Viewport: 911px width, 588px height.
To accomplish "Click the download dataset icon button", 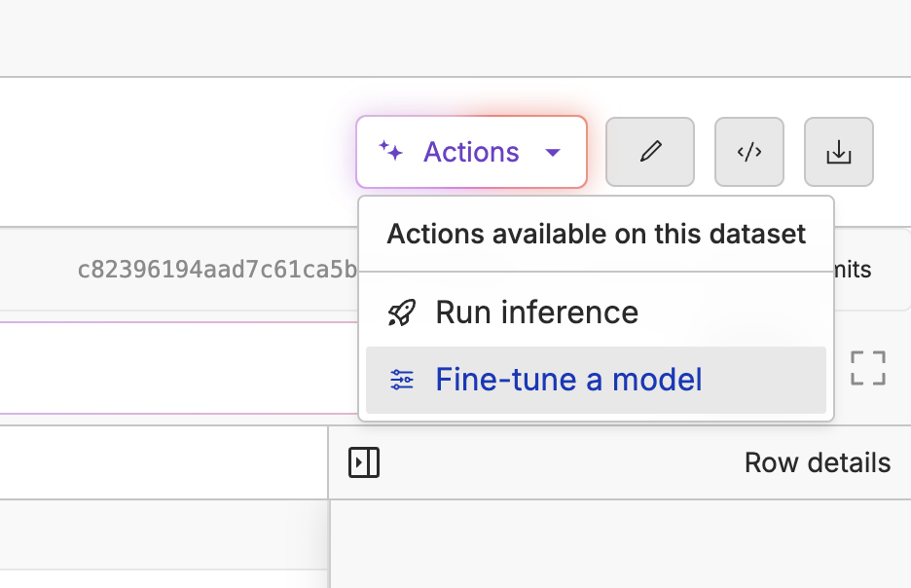I will point(838,152).
